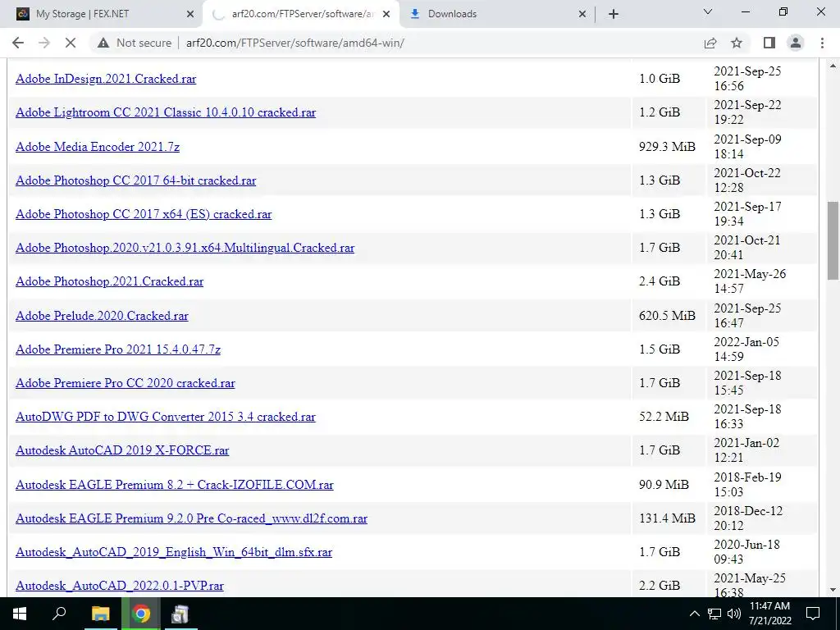Click the browser Back arrow
This screenshot has height=630, width=840.
pyautogui.click(x=18, y=43)
